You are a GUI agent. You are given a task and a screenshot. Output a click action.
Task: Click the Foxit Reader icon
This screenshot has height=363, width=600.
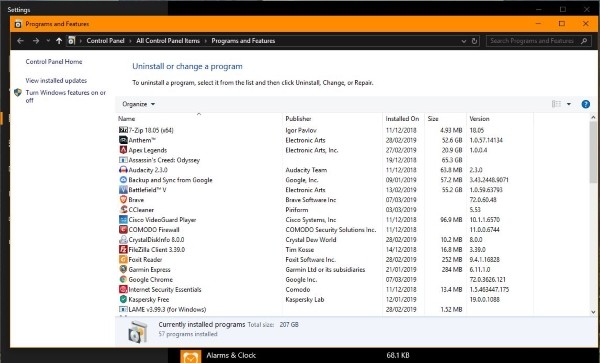[123, 259]
